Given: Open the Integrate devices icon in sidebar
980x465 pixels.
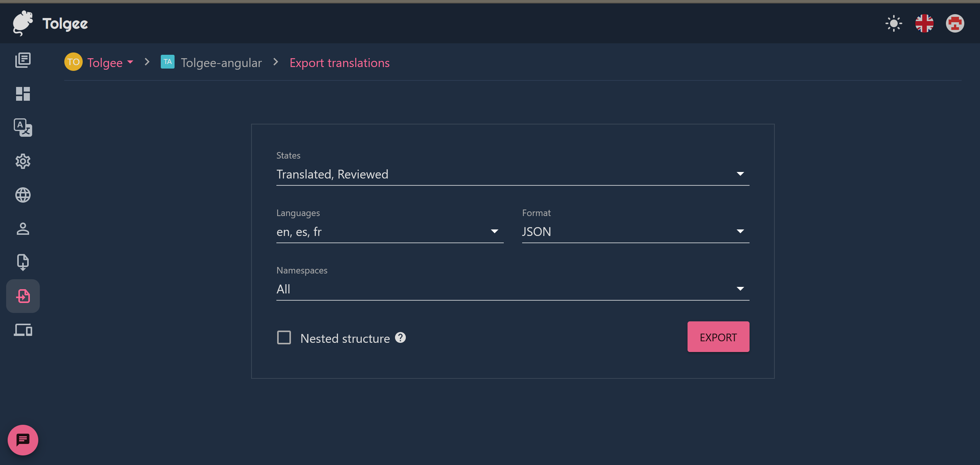Looking at the screenshot, I should point(23,330).
